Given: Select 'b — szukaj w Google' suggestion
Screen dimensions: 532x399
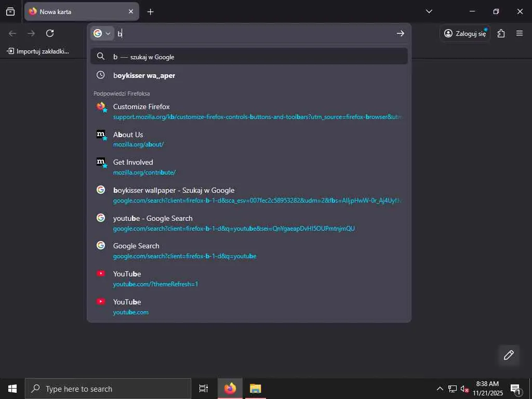Looking at the screenshot, I should point(249,56).
